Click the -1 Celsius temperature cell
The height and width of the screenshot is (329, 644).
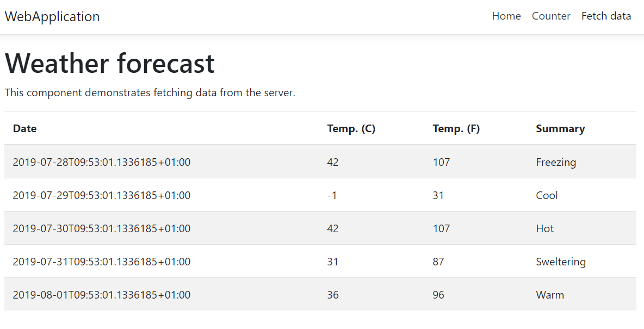pyautogui.click(x=332, y=195)
